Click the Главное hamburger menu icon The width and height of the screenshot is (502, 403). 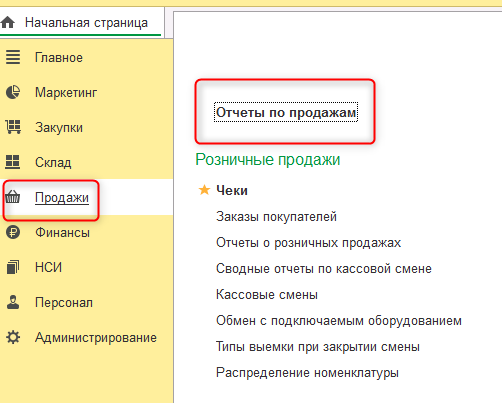tap(13, 57)
